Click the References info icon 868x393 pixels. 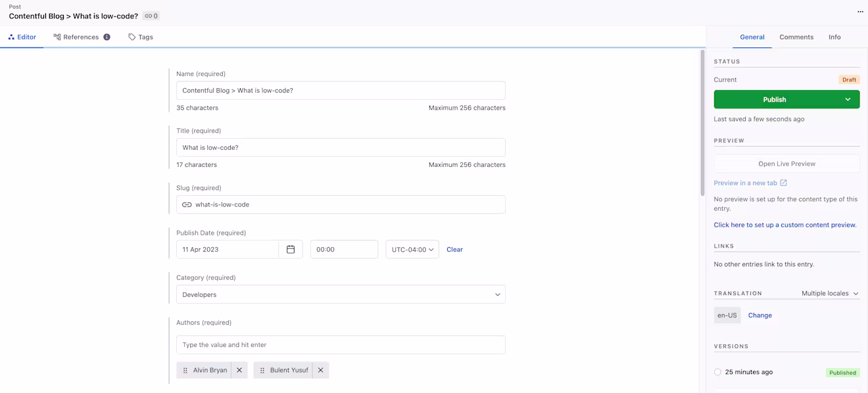point(107,37)
